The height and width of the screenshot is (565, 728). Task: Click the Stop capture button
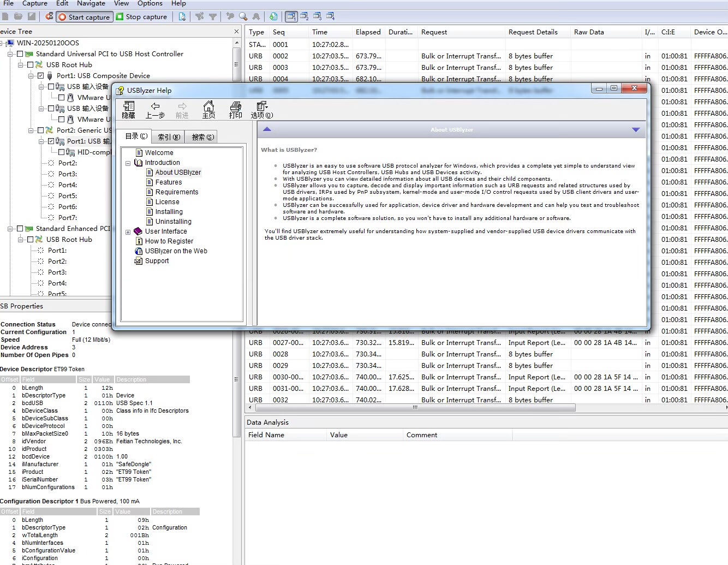point(141,17)
